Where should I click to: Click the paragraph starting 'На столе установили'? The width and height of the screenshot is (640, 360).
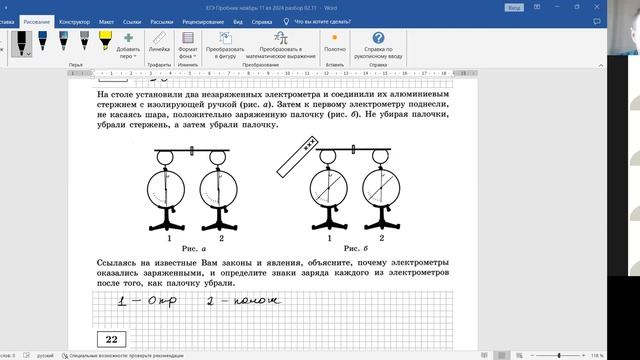273,109
